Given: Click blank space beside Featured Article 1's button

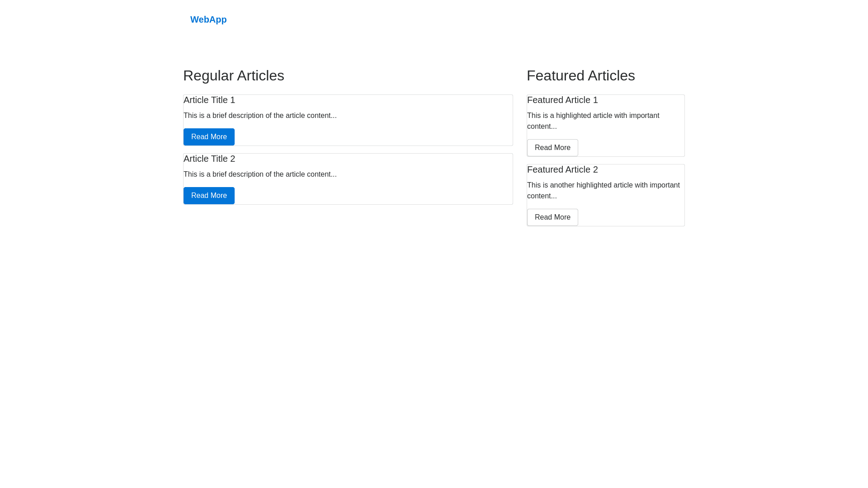Looking at the screenshot, I should click(x=633, y=148).
